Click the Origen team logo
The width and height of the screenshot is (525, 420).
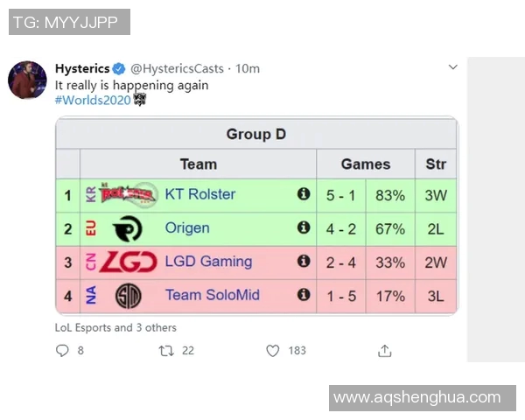pyautogui.click(x=128, y=228)
